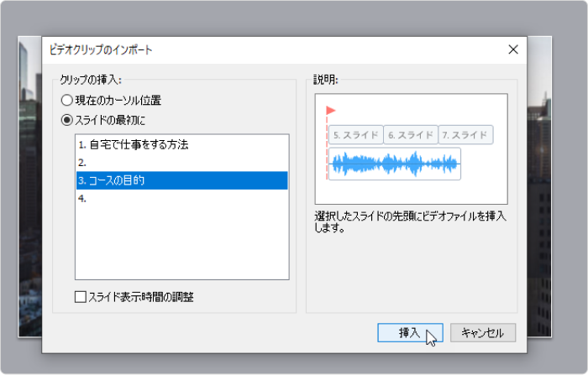Click the 7. スライド block in the preview

[x=465, y=135]
